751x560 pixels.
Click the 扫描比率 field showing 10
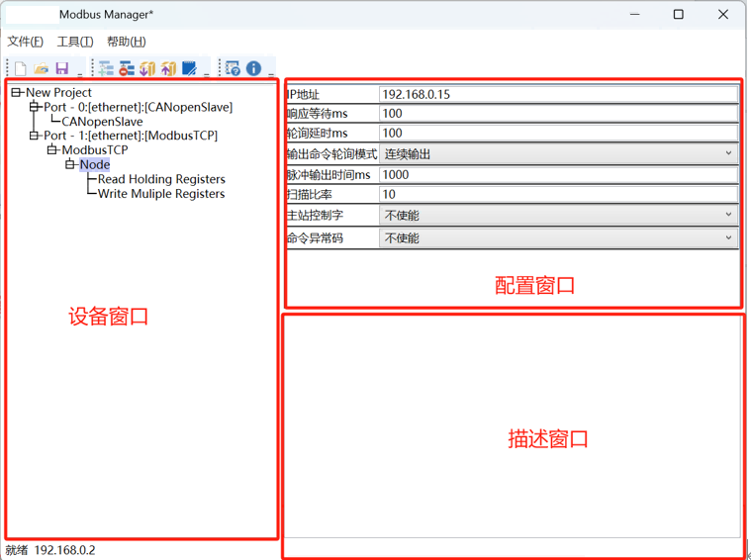pos(558,194)
